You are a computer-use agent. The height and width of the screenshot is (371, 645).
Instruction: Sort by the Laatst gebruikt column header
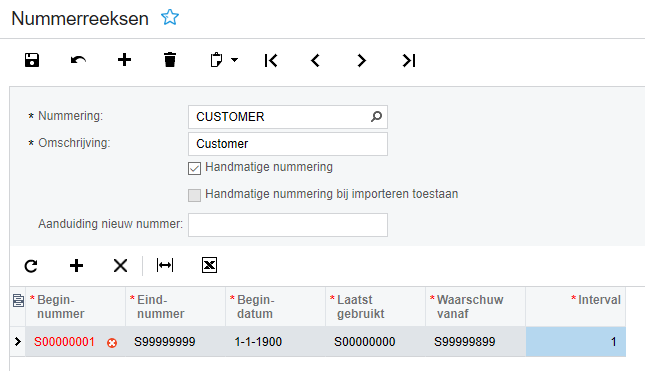376,307
